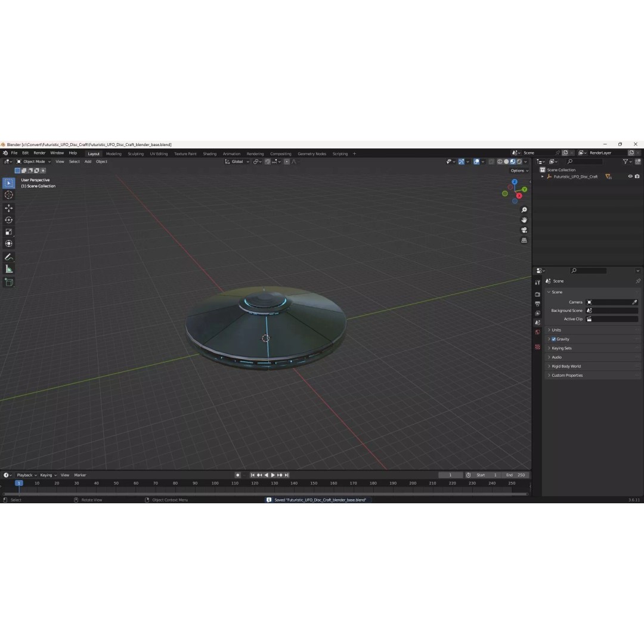Select the Move tool
Viewport: 644px width, 644px height.
(8, 208)
